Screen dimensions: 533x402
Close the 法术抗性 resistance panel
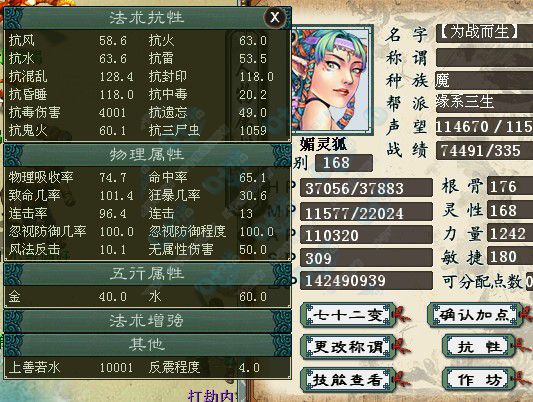pyautogui.click(x=275, y=17)
